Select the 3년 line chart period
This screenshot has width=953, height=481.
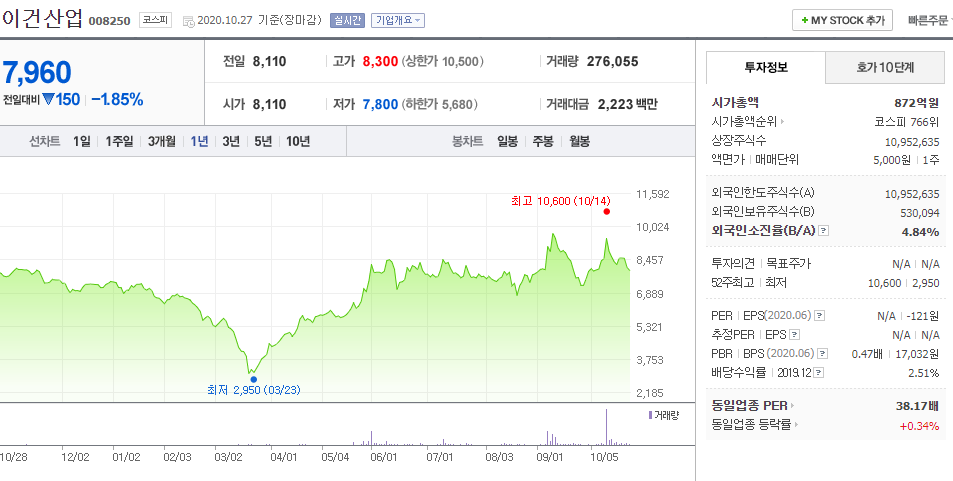(231, 141)
